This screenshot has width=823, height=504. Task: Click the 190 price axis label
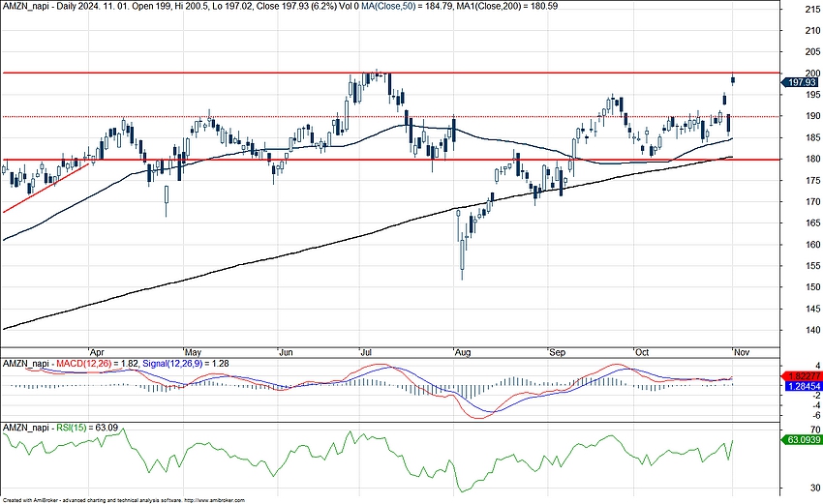(x=812, y=116)
